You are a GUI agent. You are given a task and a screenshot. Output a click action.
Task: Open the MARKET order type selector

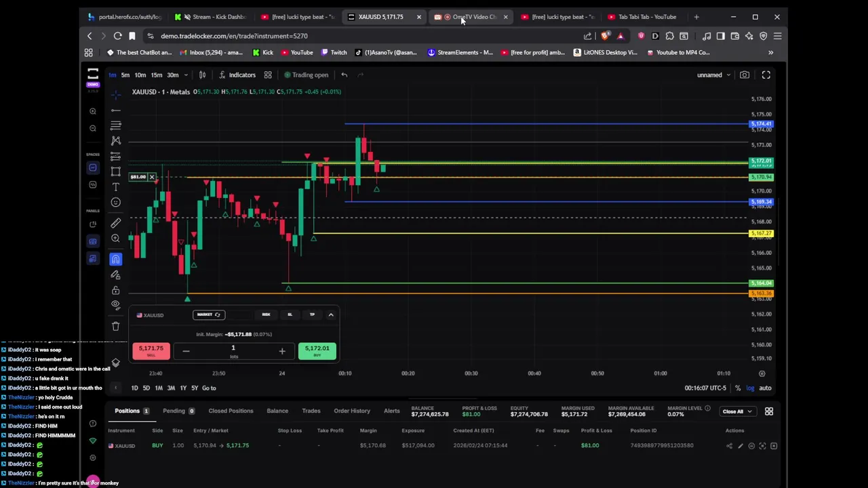tap(209, 314)
